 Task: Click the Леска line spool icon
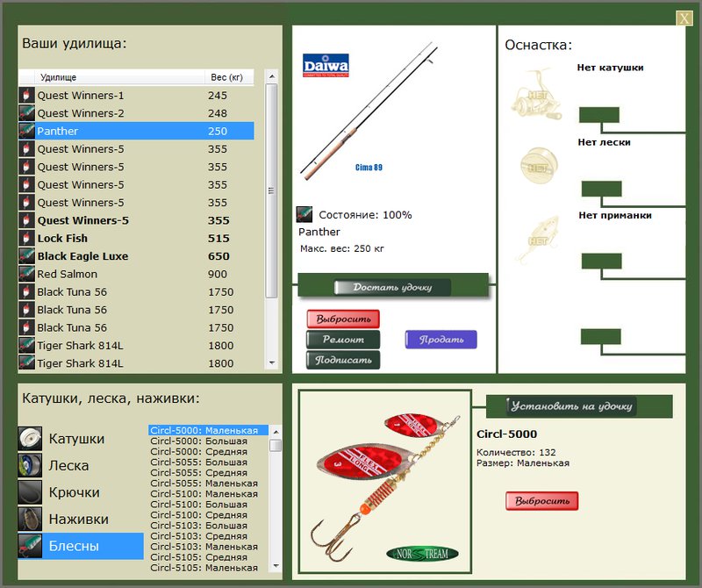[30, 465]
